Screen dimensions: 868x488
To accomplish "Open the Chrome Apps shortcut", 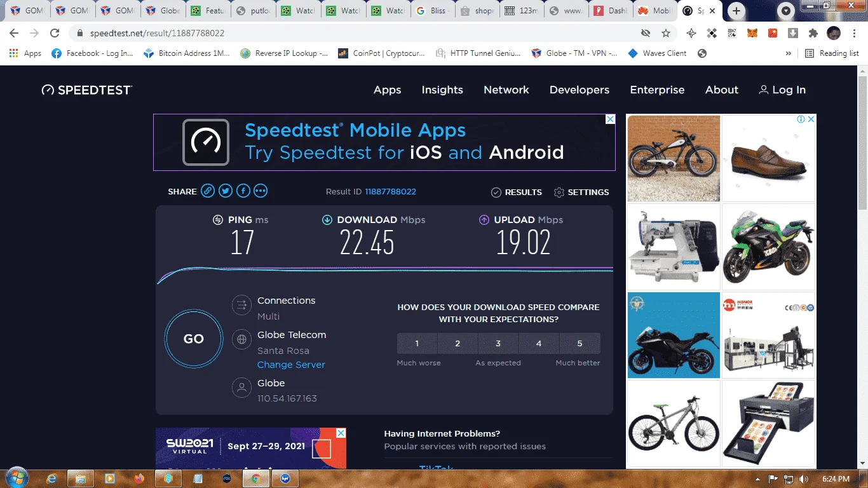I will [25, 53].
